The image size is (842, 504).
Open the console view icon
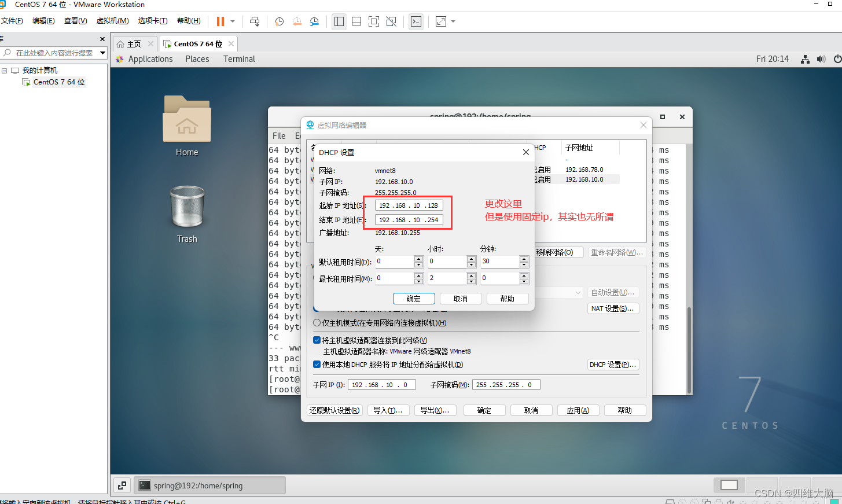click(x=416, y=21)
